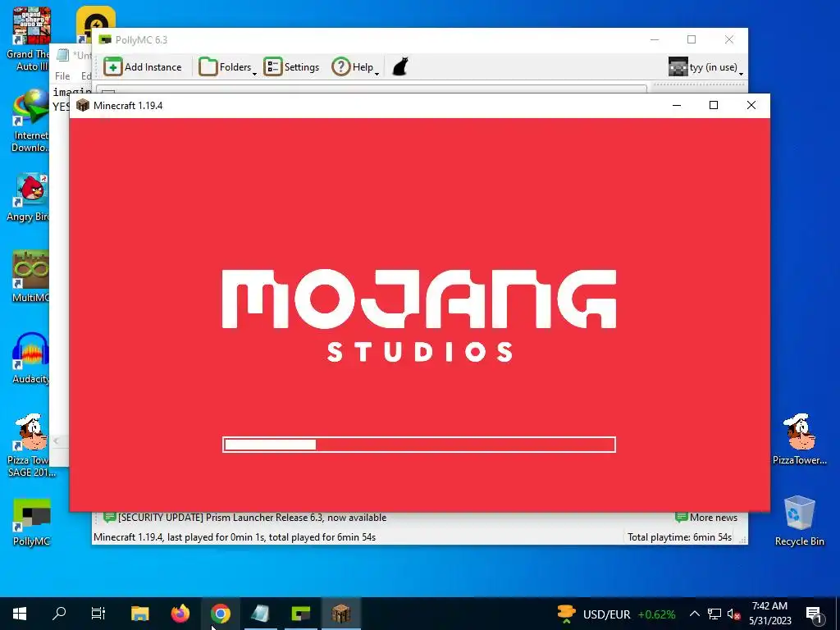Open the MultiMC desktop shortcut
This screenshot has width=840, height=630.
pyautogui.click(x=30, y=276)
